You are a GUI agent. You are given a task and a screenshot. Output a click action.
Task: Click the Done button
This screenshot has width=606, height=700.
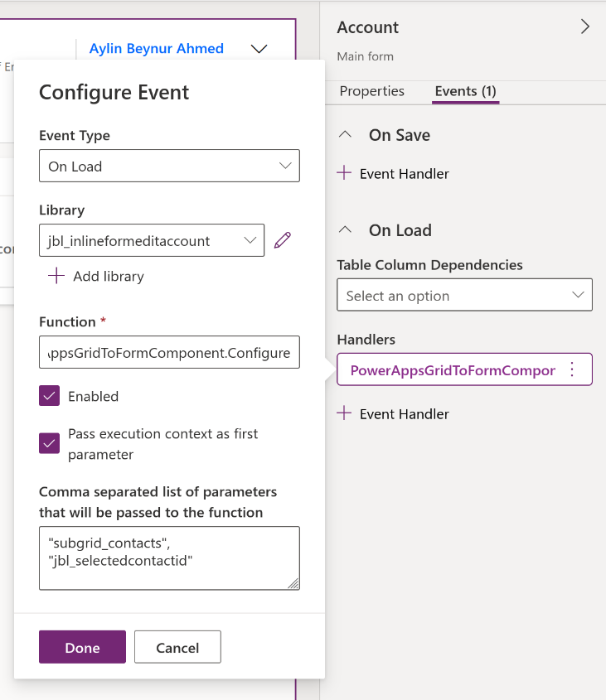pyautogui.click(x=82, y=647)
